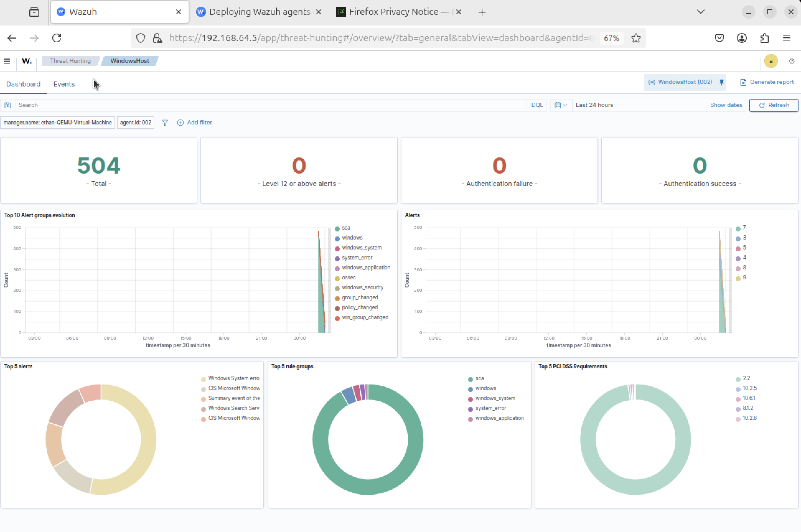
Task: Switch to Deploying Wazuh agents browser tab
Action: (x=259, y=12)
